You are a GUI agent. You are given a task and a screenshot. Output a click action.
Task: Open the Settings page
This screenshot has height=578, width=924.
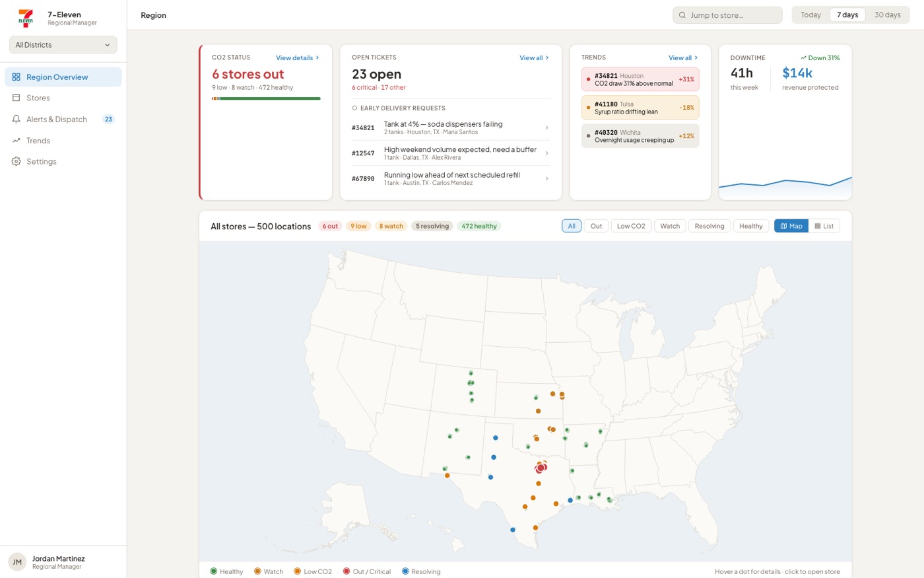[x=63, y=161]
